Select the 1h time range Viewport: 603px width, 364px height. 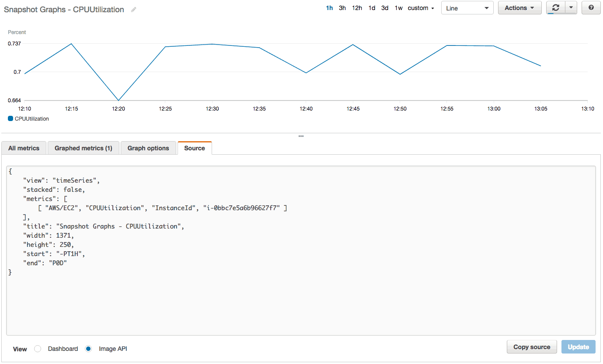329,7
